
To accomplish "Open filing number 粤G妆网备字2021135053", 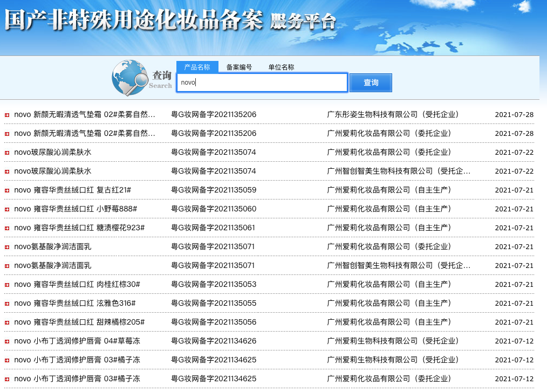I will click(x=214, y=284).
